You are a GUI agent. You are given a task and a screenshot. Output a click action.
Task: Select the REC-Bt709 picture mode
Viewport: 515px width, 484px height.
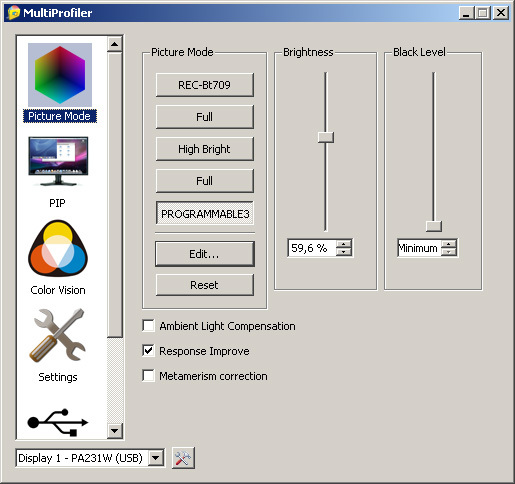point(205,85)
